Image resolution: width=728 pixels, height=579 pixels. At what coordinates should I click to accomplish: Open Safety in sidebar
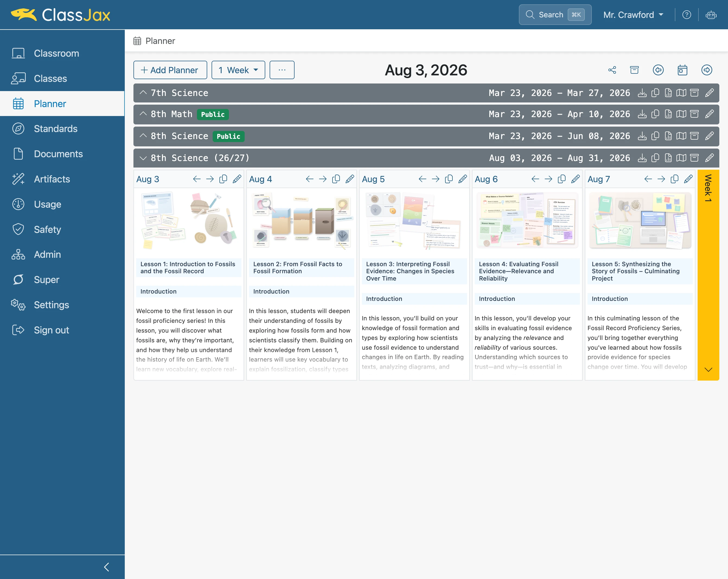[x=62, y=229]
